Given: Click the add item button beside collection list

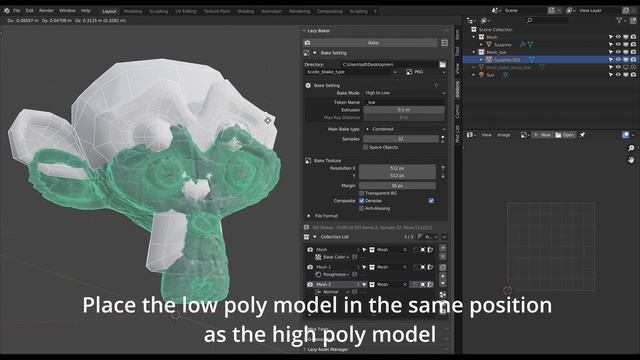Looking at the screenshot, I should [443, 248].
